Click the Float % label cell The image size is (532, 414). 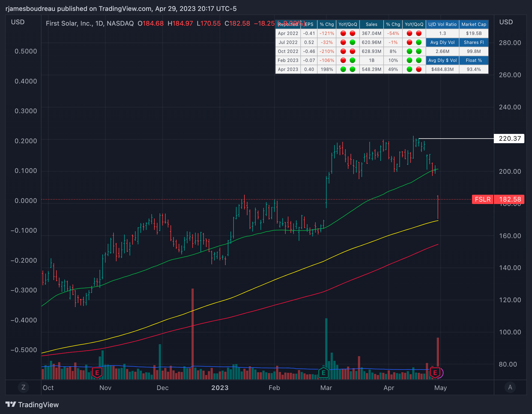coord(474,60)
